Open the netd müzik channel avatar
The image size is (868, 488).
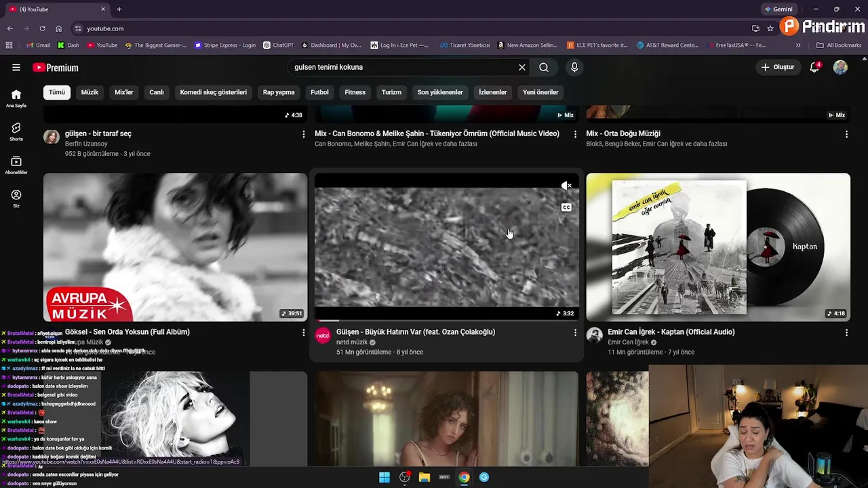coord(323,335)
